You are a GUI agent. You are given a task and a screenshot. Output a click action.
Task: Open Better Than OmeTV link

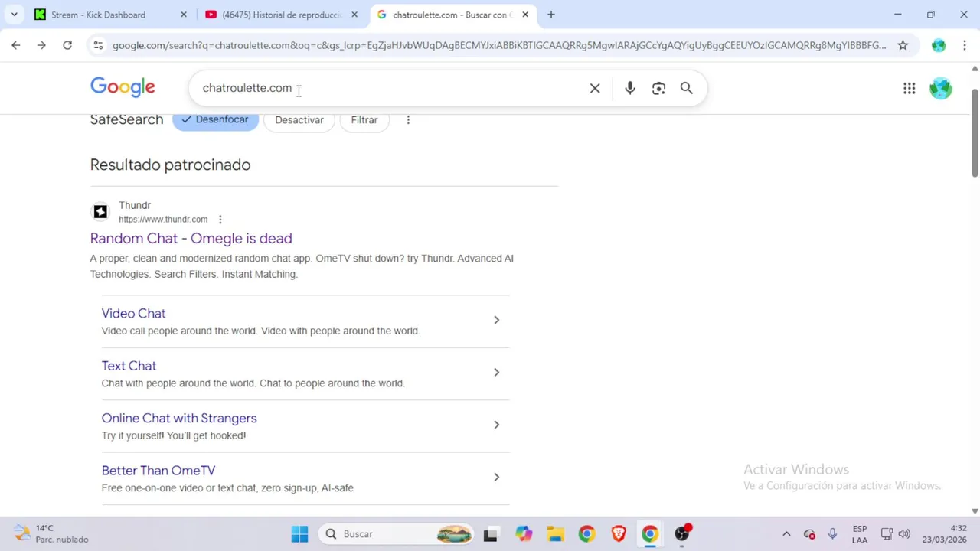point(158,471)
